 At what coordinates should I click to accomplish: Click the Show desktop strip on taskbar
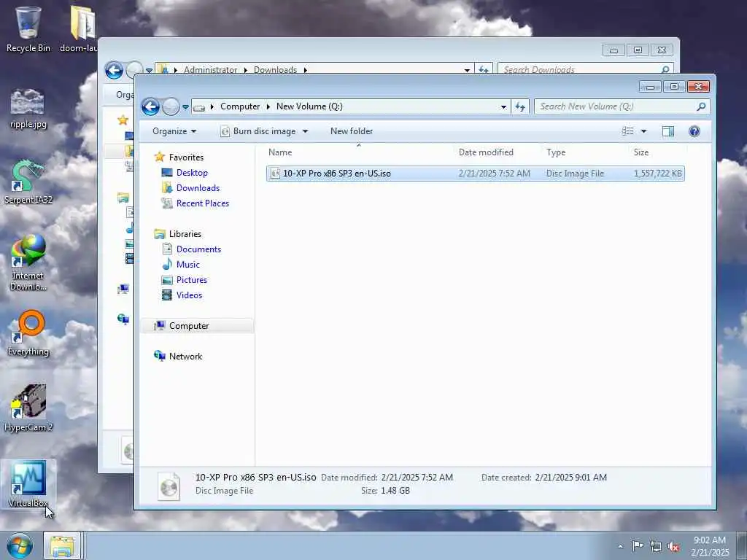pos(741,545)
